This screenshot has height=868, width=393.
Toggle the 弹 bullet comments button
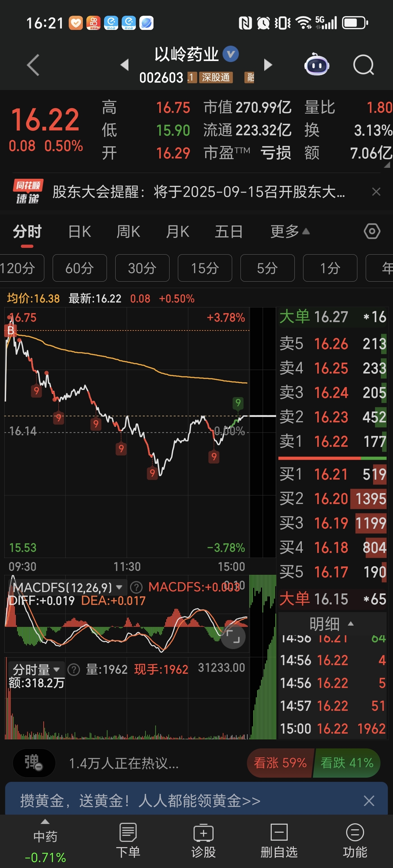(34, 763)
